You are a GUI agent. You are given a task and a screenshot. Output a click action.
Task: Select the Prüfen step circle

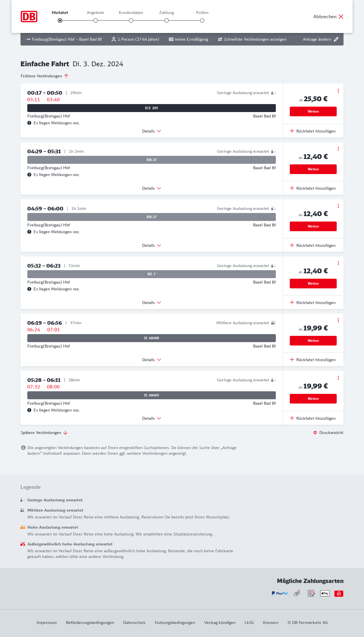[202, 20]
